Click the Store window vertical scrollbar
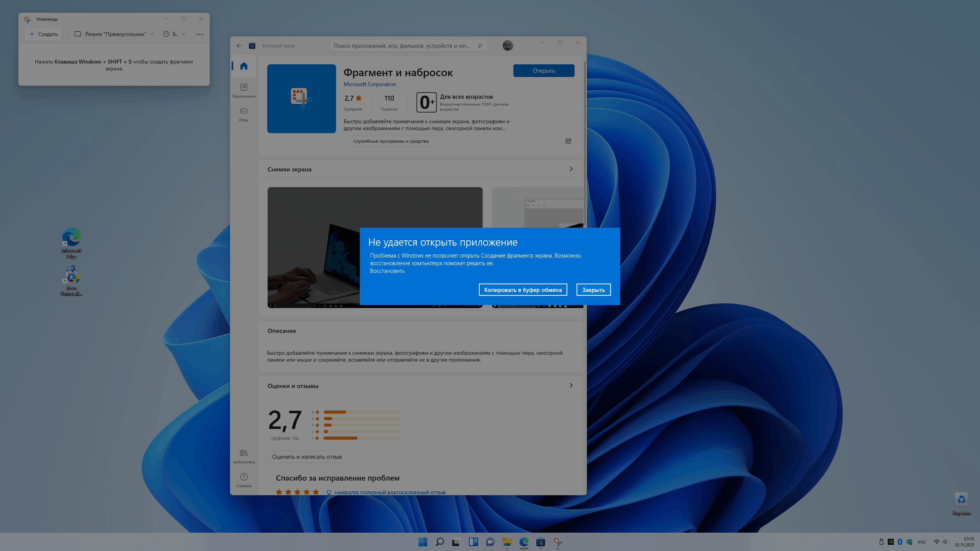Viewport: 980px width, 551px height. click(x=585, y=143)
